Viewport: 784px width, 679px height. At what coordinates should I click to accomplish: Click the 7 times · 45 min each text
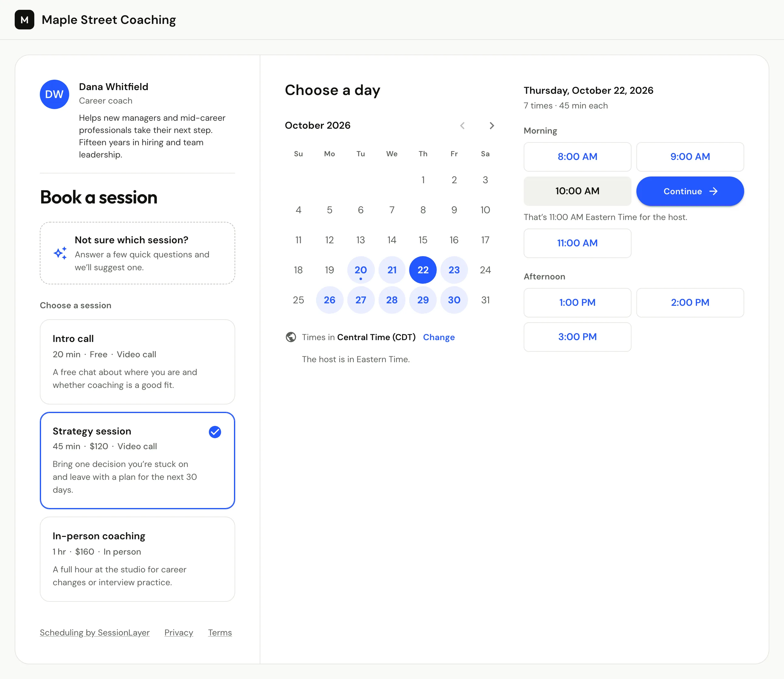point(566,106)
